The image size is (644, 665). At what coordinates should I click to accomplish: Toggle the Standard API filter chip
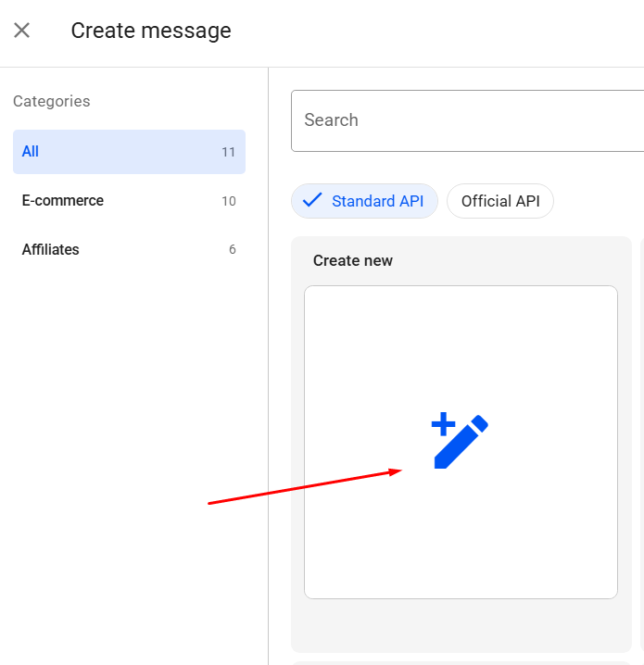pos(364,201)
